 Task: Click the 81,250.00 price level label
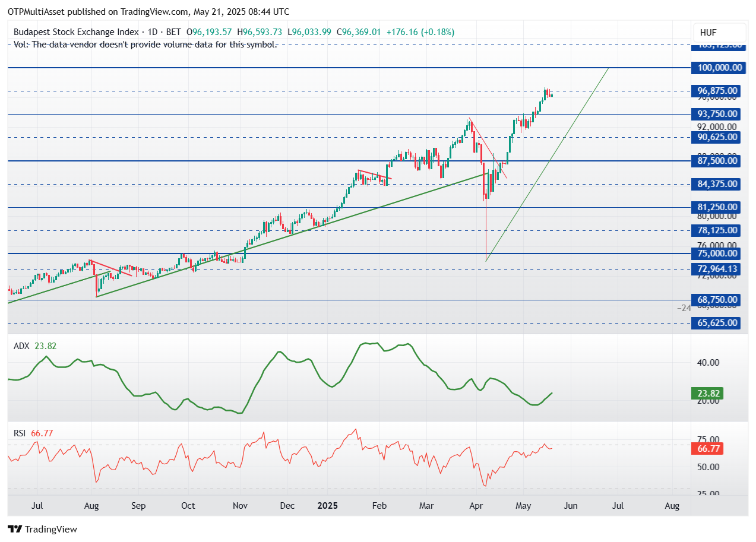coord(716,207)
